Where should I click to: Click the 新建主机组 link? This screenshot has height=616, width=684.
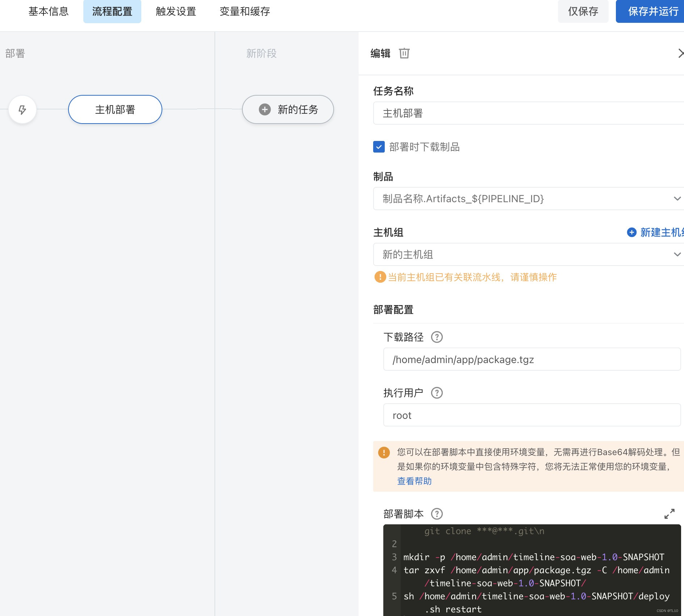(x=662, y=232)
